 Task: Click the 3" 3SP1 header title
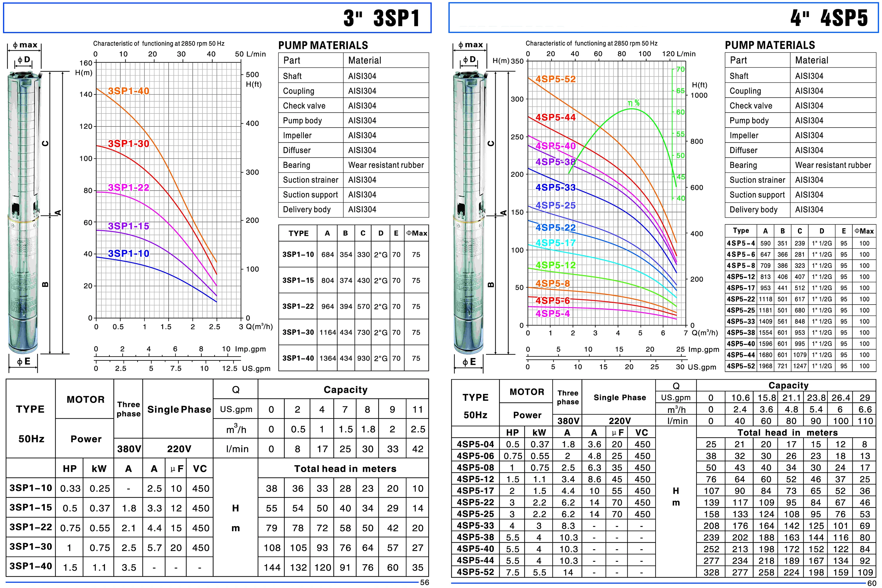(381, 18)
